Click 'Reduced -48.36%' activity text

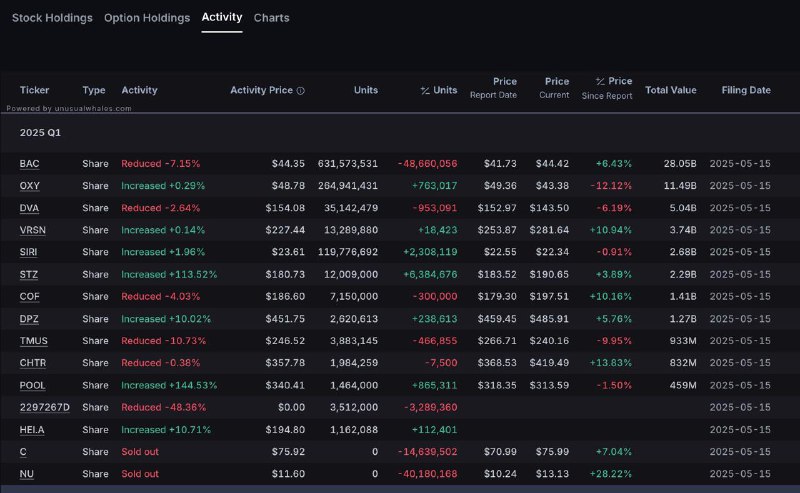coord(164,407)
